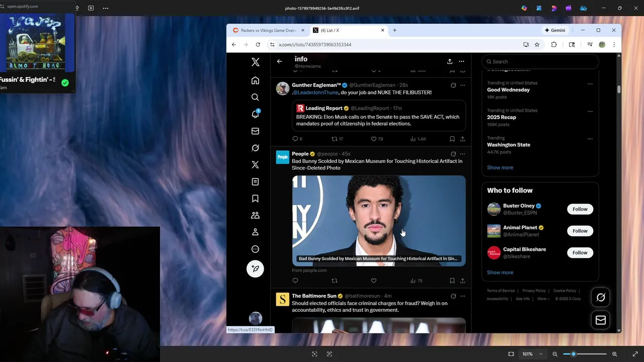Open More circle icon in X sidebar

pyautogui.click(x=255, y=249)
